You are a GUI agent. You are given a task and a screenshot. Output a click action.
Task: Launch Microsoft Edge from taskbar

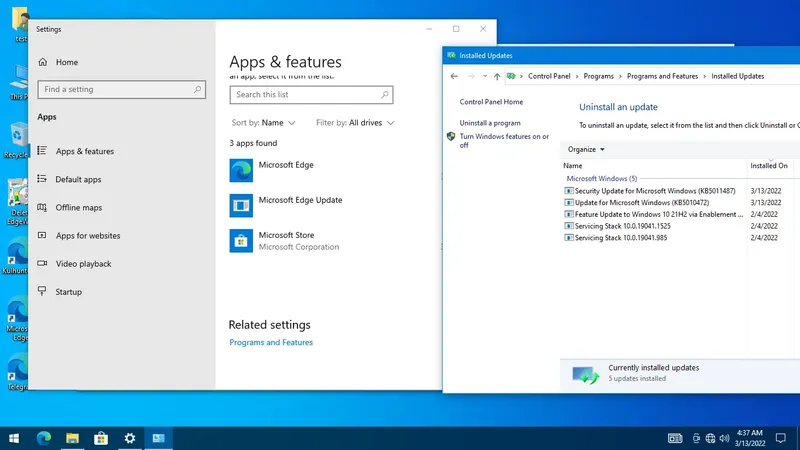(44, 438)
